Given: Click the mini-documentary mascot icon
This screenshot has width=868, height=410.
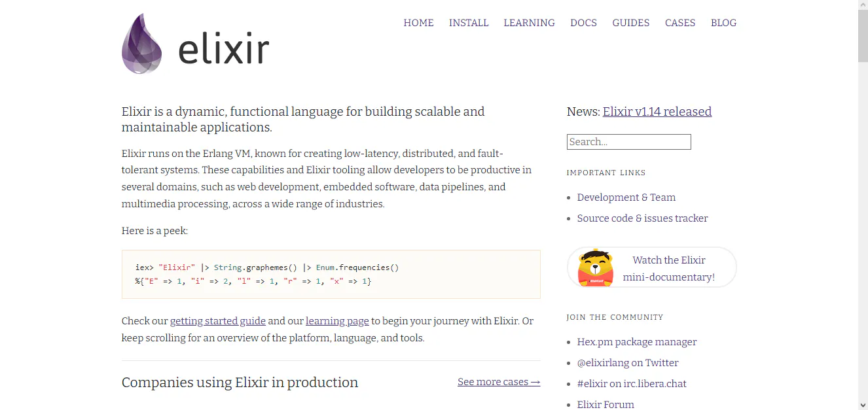Looking at the screenshot, I should [595, 267].
